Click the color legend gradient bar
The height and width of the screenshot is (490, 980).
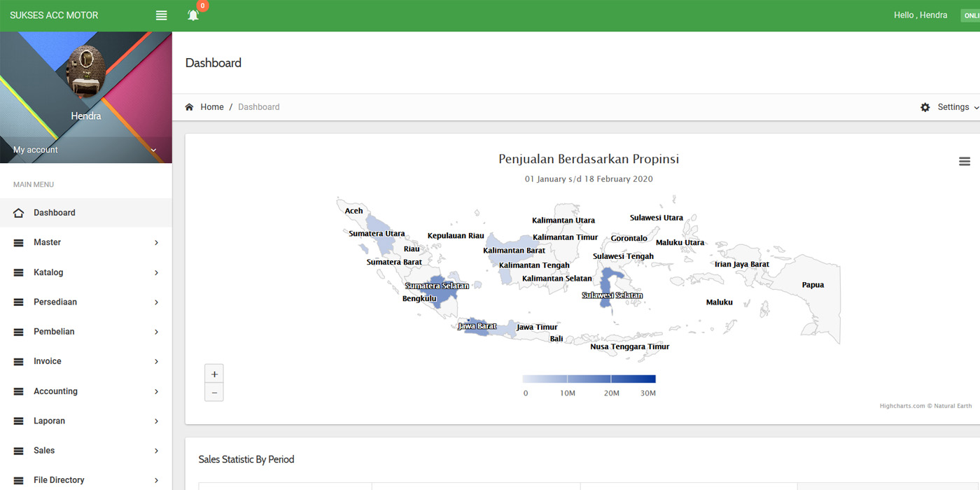tap(589, 379)
